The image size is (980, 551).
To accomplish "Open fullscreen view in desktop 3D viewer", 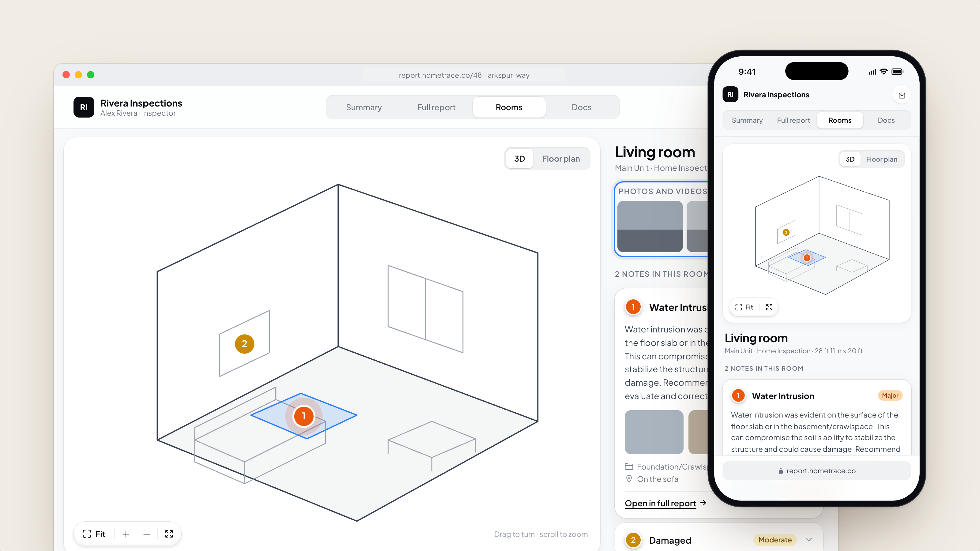I will coord(169,534).
